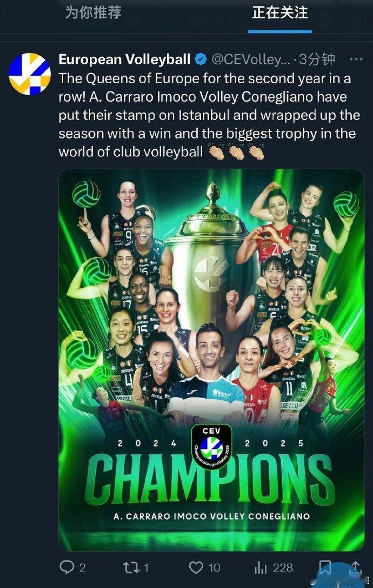Click the blue verified badge
The width and height of the screenshot is (373, 588).
(x=201, y=60)
